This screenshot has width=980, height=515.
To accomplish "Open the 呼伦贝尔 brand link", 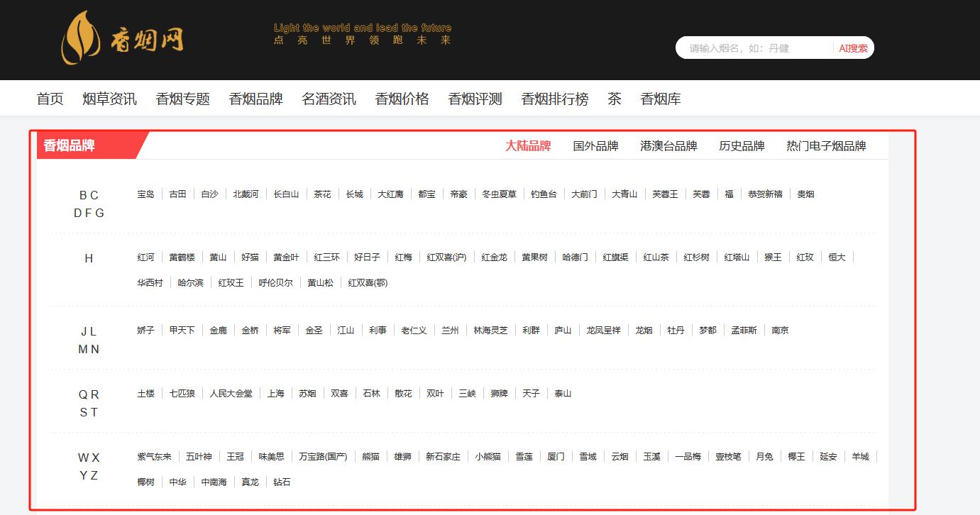I will [x=275, y=282].
